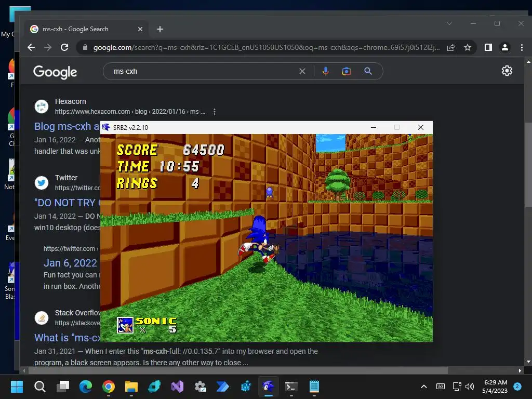This screenshot has height=399, width=532.
Task: Open Visual Studio from the taskbar
Action: coord(177,387)
